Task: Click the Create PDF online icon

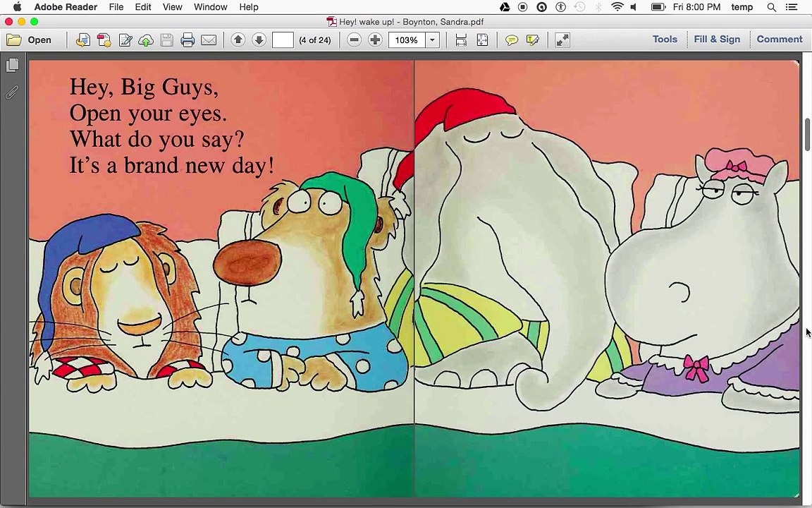Action: (104, 40)
